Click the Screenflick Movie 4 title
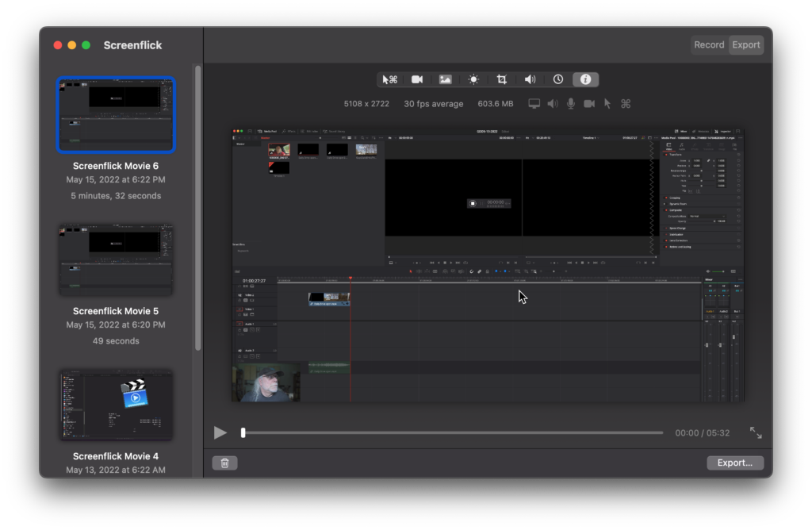This screenshot has width=812, height=530. (116, 456)
